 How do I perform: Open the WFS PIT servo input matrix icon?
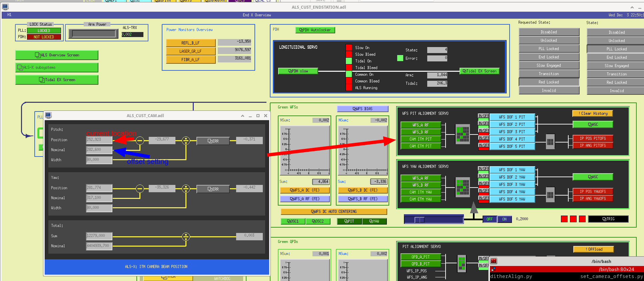coord(462,134)
